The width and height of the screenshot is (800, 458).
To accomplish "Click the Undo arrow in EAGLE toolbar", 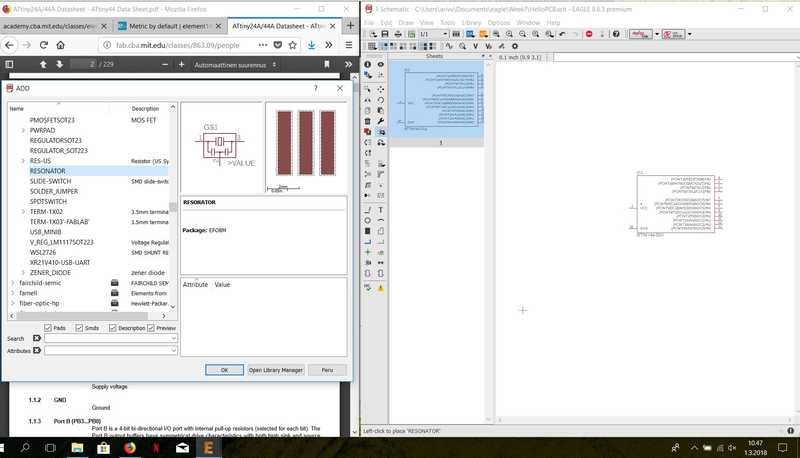I will [562, 34].
